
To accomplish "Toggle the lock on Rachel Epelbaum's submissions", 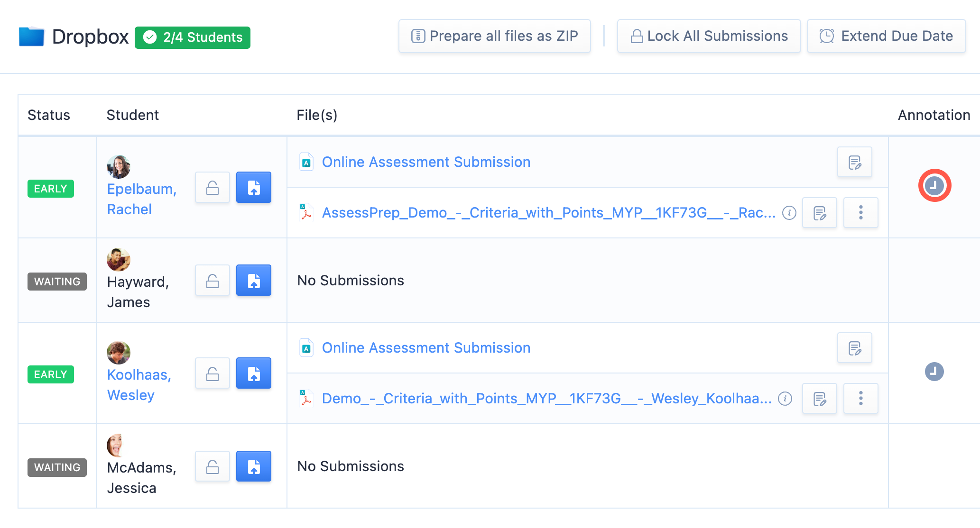I will coord(212,187).
